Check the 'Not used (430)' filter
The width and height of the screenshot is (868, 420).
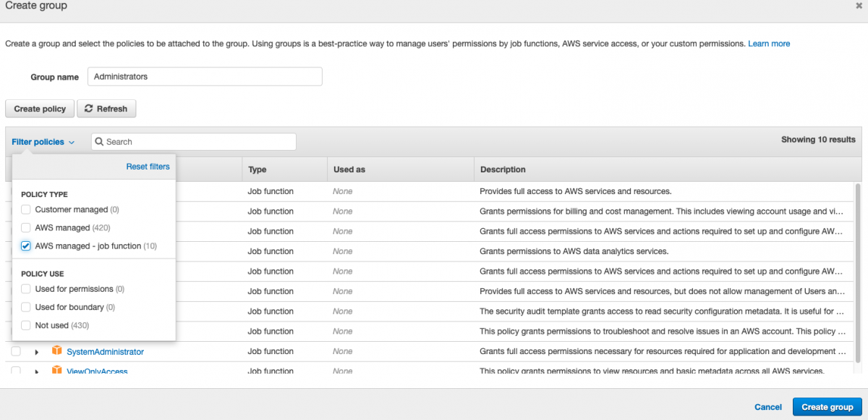25,325
